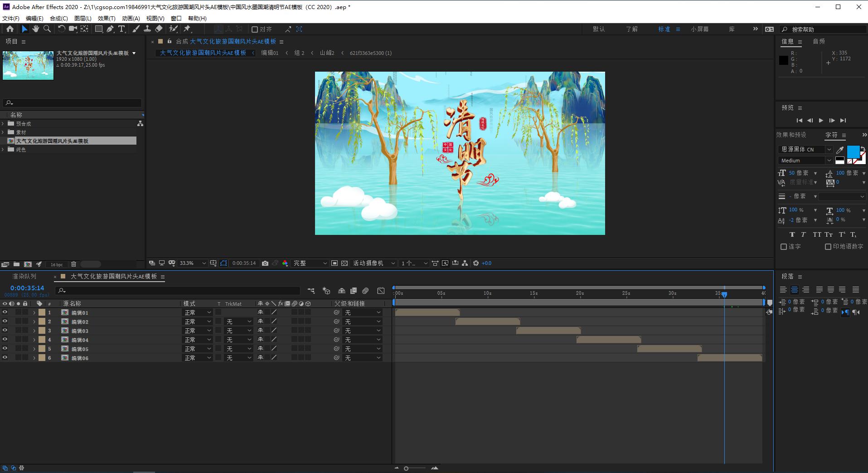Select the Hand tool in toolbar
This screenshot has width=868, height=473.
[x=35, y=29]
